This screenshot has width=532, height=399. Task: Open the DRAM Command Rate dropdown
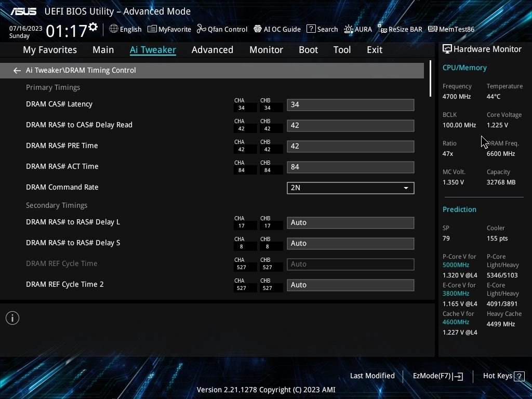(x=351, y=188)
